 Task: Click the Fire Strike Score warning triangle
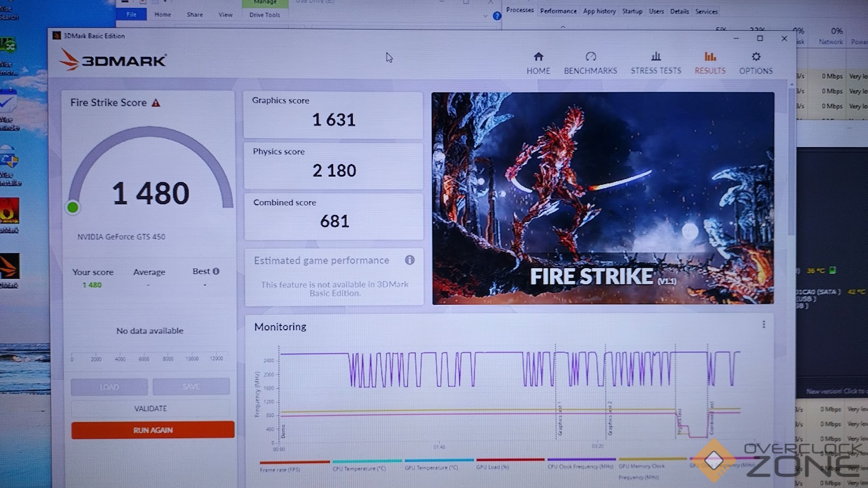pyautogui.click(x=156, y=103)
